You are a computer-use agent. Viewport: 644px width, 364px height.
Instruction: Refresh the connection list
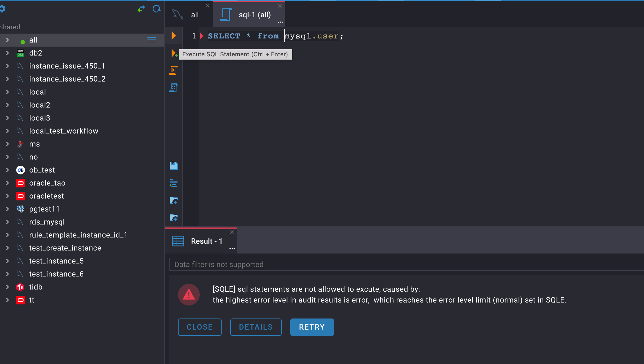tap(156, 9)
